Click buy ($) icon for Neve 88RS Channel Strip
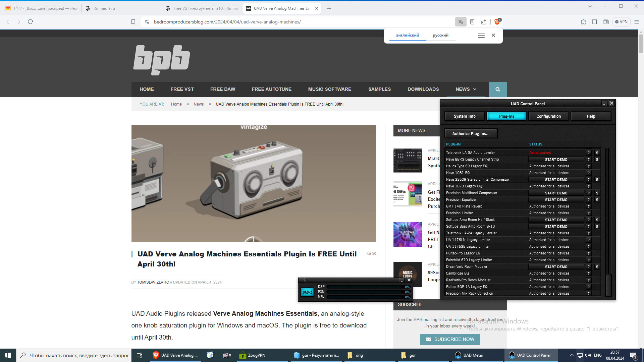This screenshot has height=362, width=644. pyautogui.click(x=597, y=160)
